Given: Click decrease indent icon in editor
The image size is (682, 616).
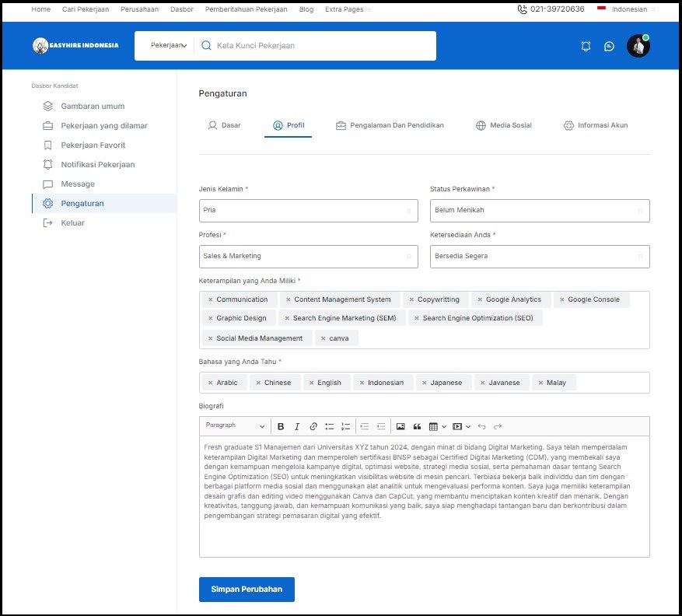Looking at the screenshot, I should [x=381, y=426].
